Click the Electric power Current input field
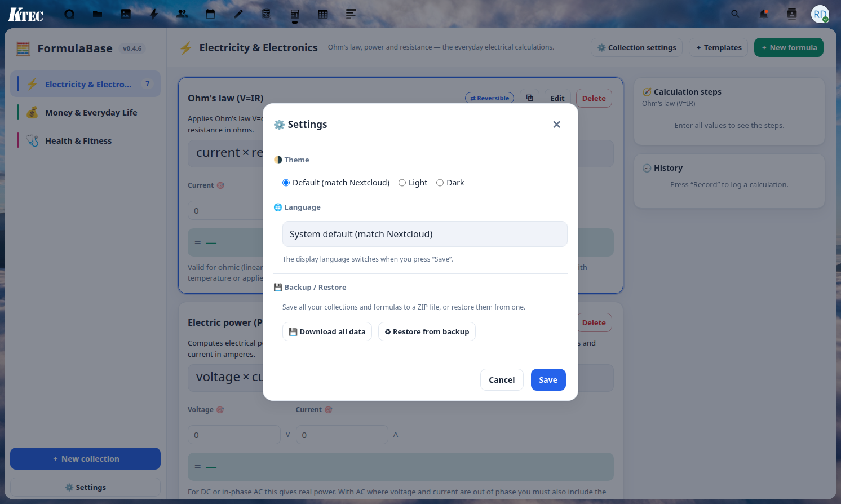The image size is (841, 504). (342, 435)
